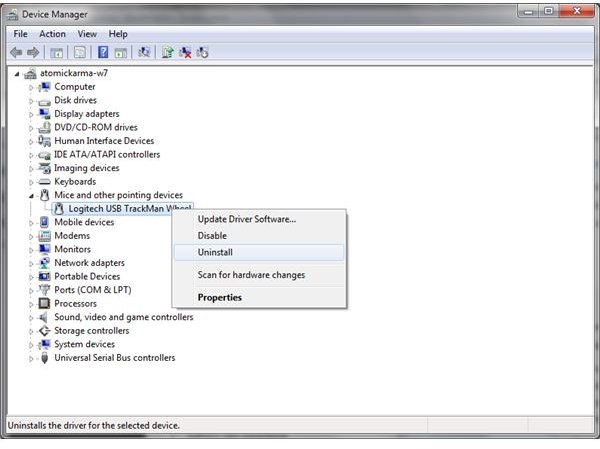Select the Modems label

72,236
